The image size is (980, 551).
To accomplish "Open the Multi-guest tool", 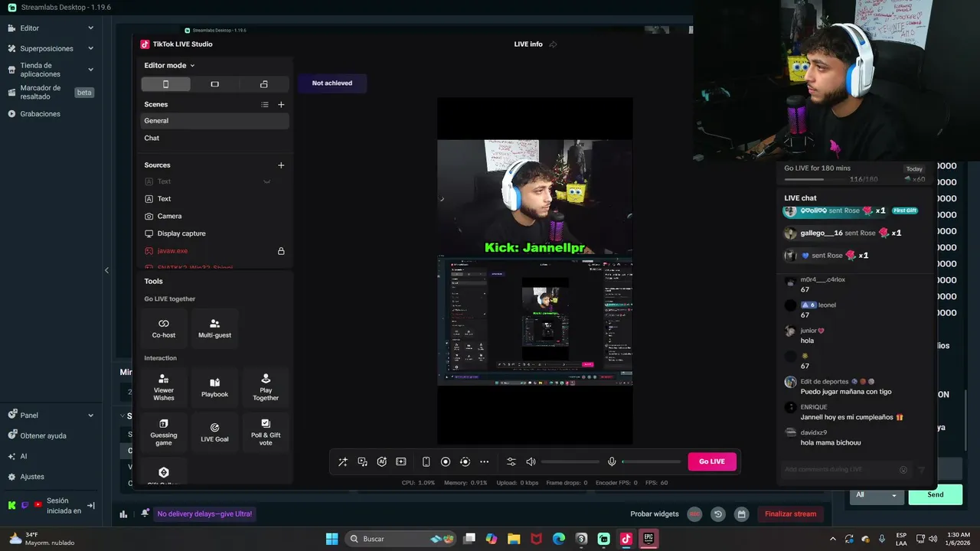I will (x=214, y=328).
